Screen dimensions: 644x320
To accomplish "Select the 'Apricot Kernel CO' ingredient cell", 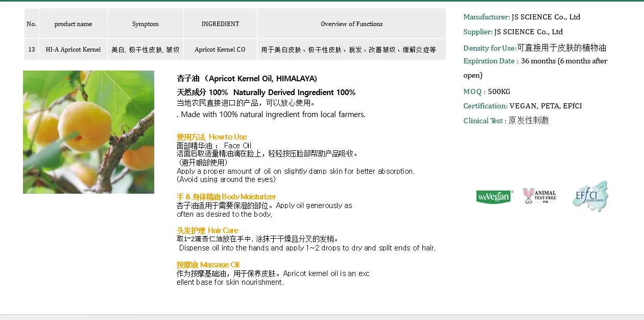I will pos(220,50).
